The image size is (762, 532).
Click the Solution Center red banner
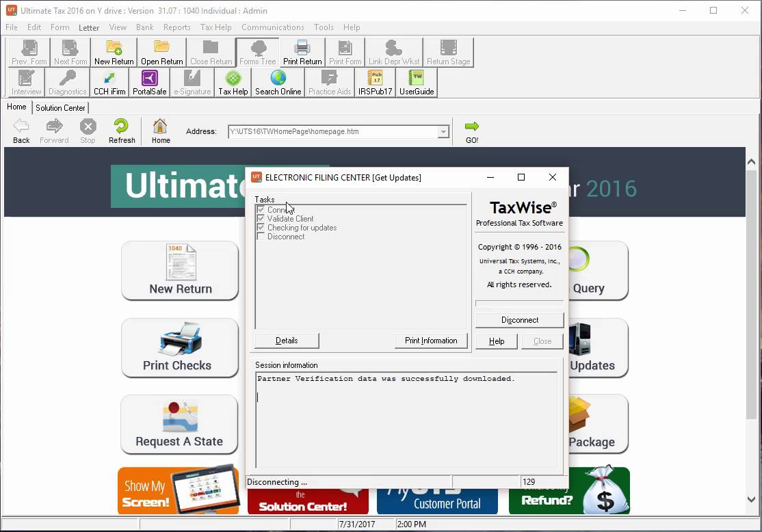[x=307, y=501]
